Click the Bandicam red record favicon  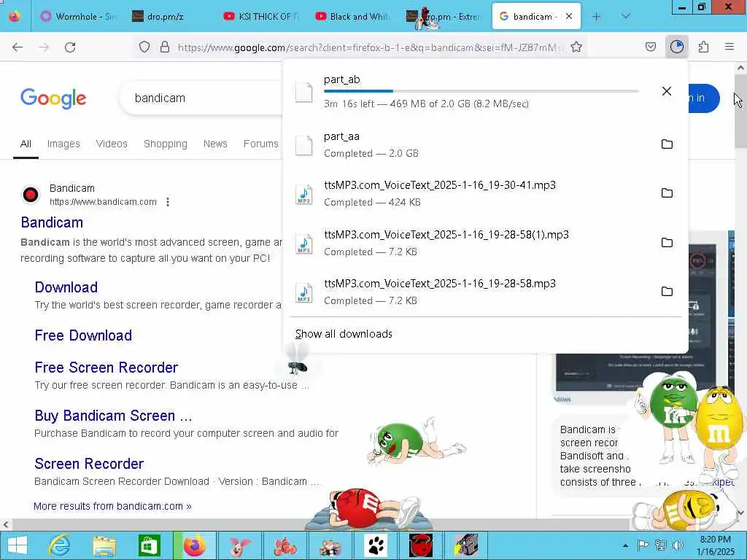(x=31, y=195)
